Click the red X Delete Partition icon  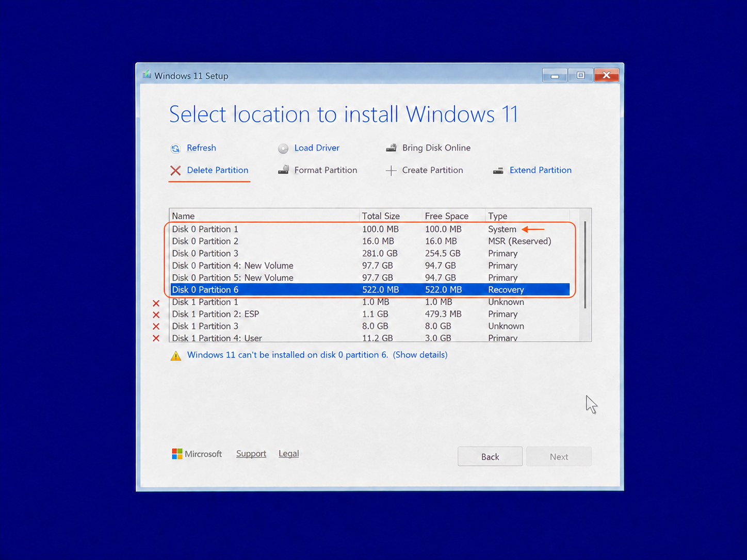[175, 171]
